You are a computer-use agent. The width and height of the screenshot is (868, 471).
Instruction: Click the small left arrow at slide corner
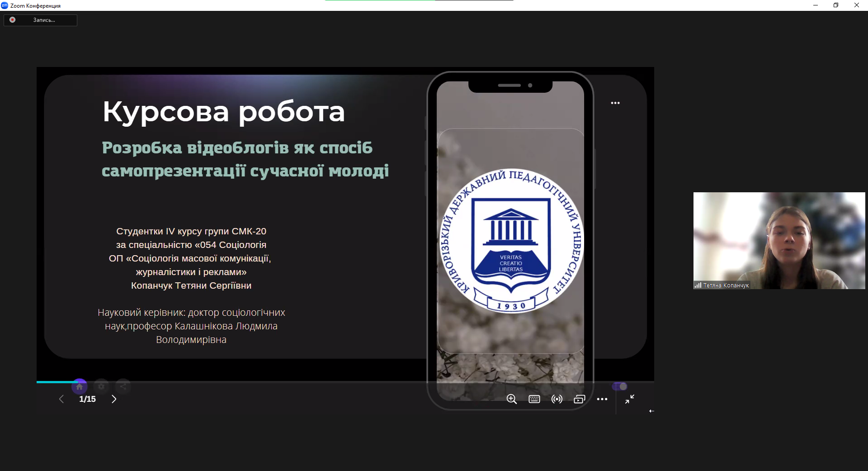point(651,411)
